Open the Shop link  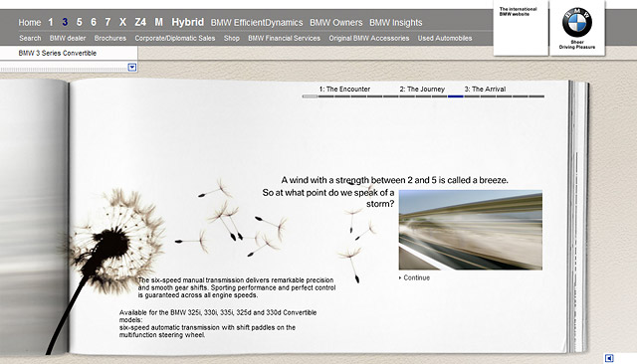pos(232,38)
